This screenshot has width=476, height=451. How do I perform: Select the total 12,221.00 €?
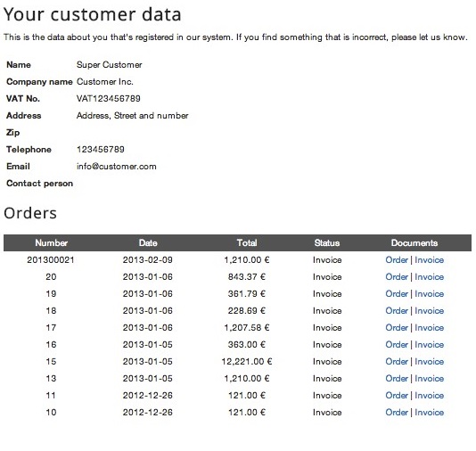tap(247, 362)
